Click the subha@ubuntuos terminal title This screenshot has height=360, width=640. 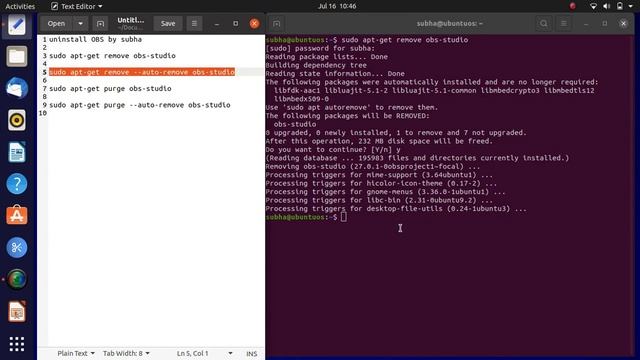click(x=449, y=24)
